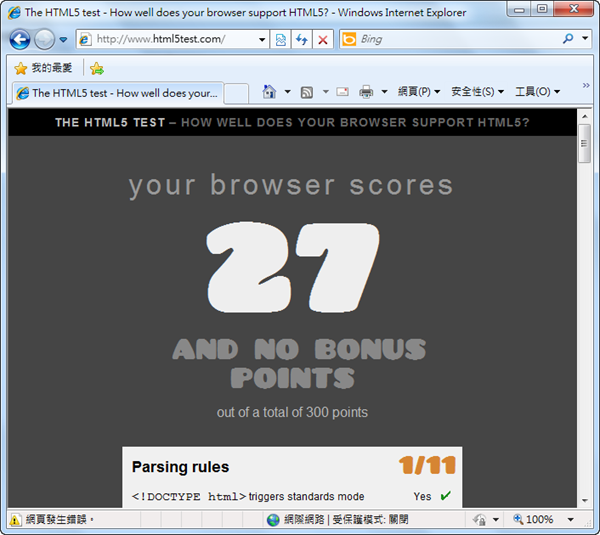Click the 1/11 Parsing rules score
The image size is (600, 535).
pos(427,465)
